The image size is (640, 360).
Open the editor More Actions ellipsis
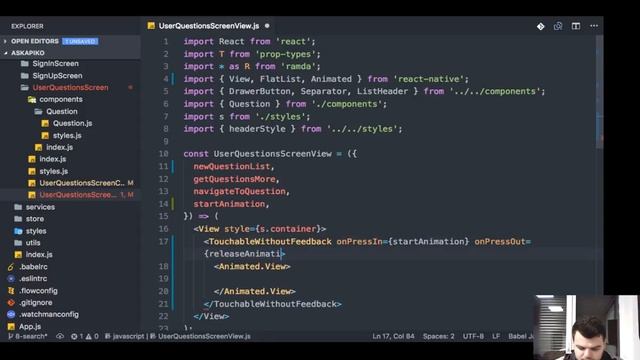pos(594,26)
